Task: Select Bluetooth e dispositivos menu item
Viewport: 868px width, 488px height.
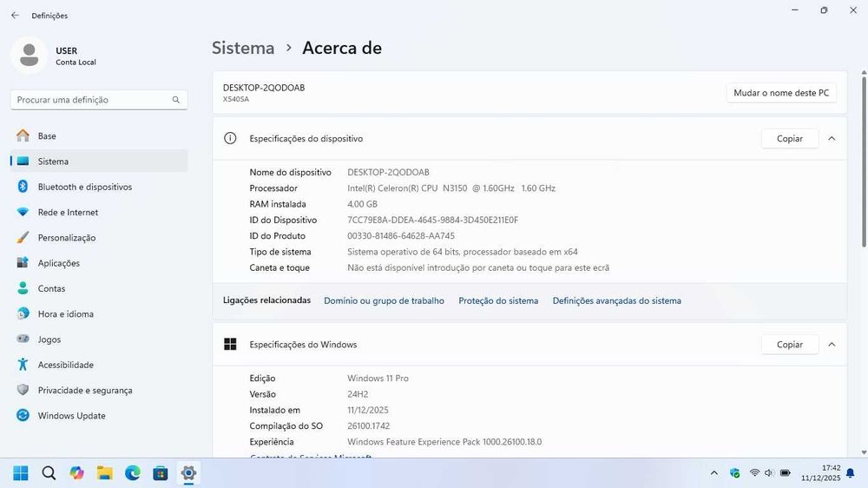Action: coord(99,187)
